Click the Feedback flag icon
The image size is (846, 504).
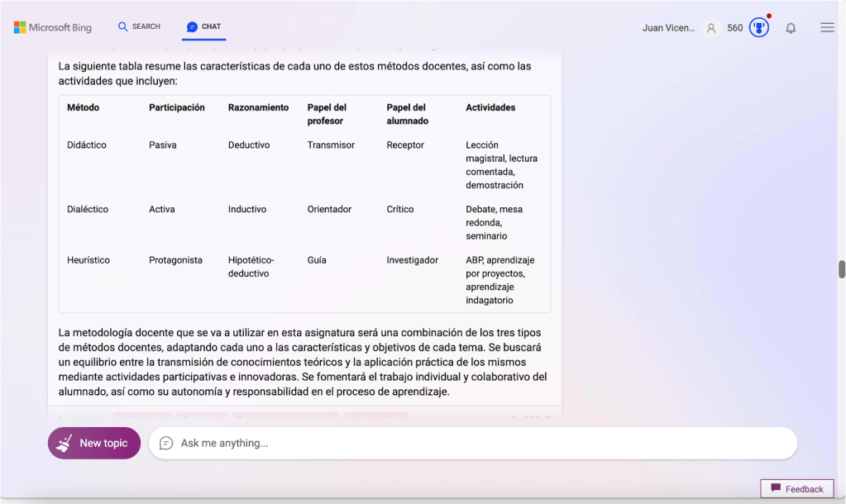tap(776, 488)
